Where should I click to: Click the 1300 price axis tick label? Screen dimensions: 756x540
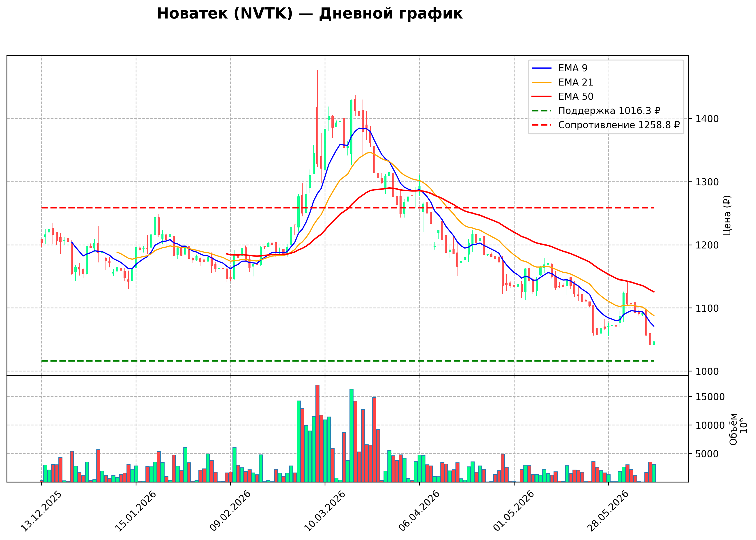pyautogui.click(x=707, y=182)
